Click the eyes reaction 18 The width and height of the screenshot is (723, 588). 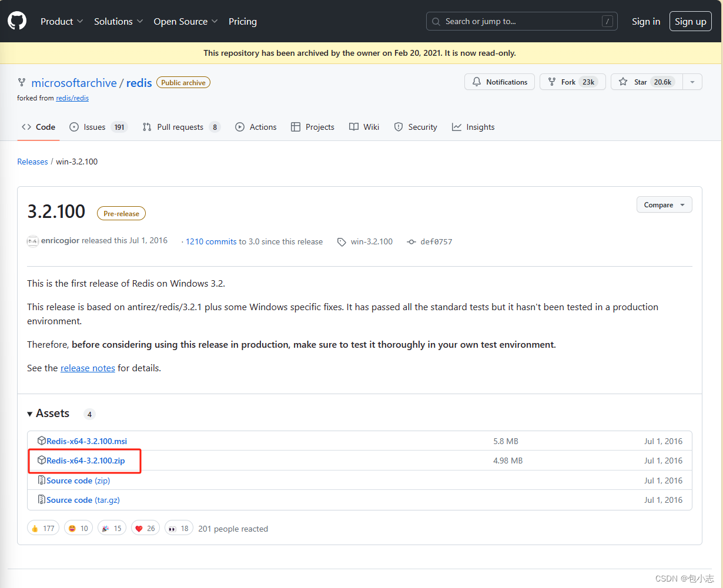click(179, 528)
